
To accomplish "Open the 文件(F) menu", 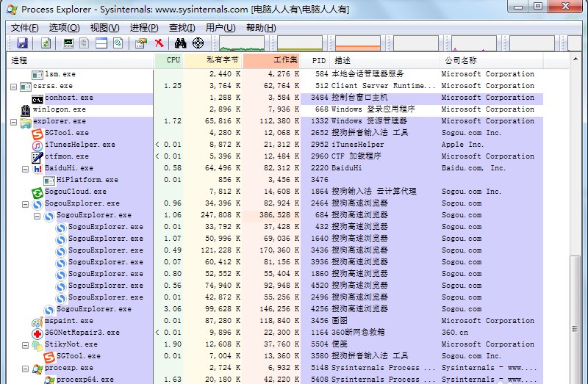I will pos(24,28).
